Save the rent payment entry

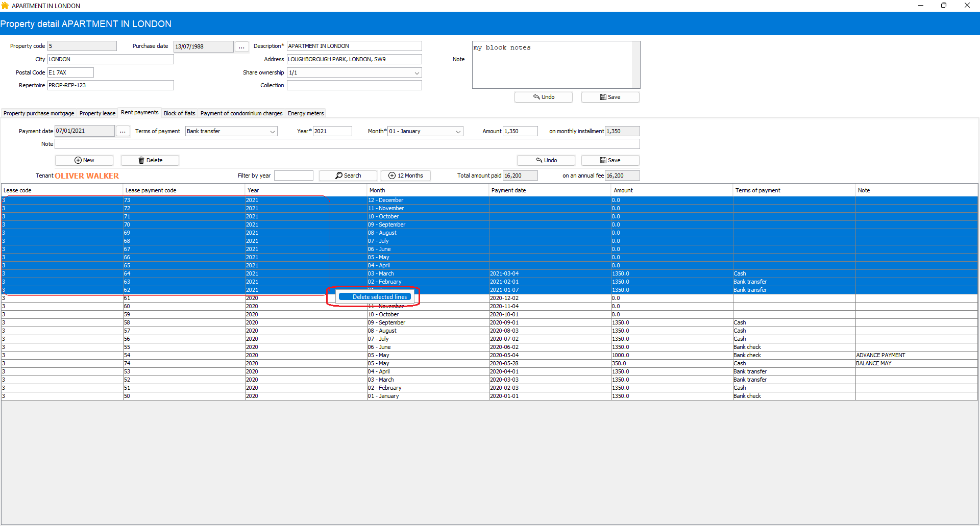[610, 160]
